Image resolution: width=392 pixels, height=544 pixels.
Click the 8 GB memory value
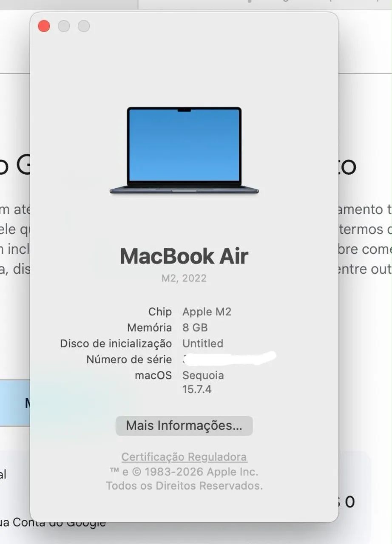195,328
